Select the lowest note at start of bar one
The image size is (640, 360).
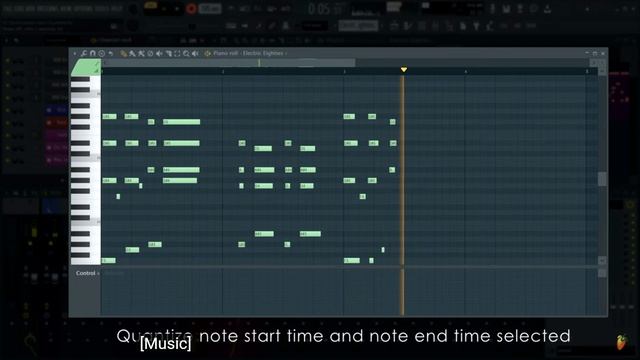[109, 260]
